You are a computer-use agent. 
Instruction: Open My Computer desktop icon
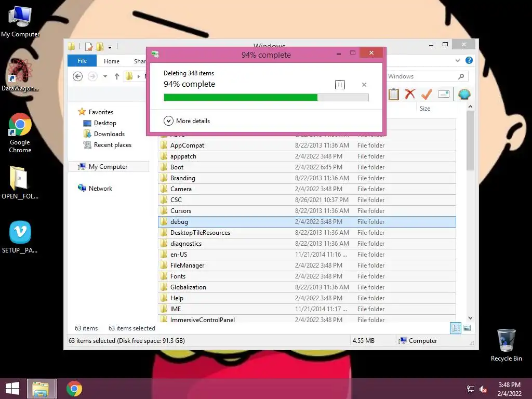(x=20, y=22)
